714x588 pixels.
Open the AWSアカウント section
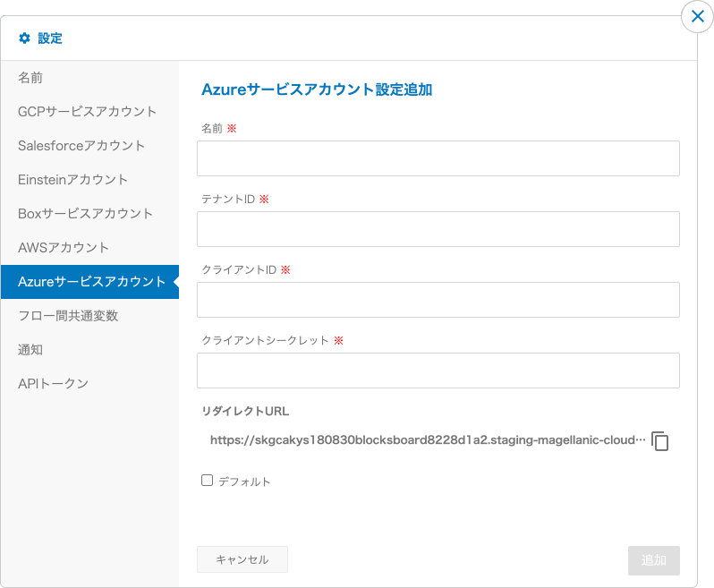[x=89, y=248]
